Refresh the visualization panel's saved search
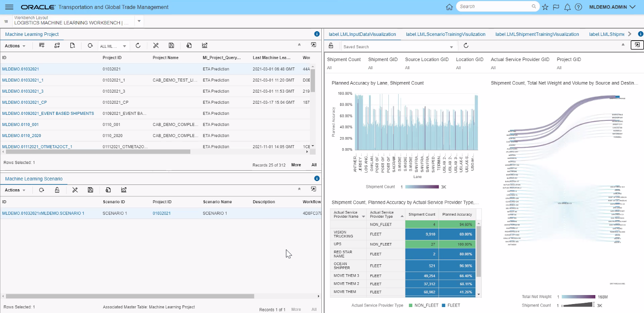 click(x=466, y=46)
